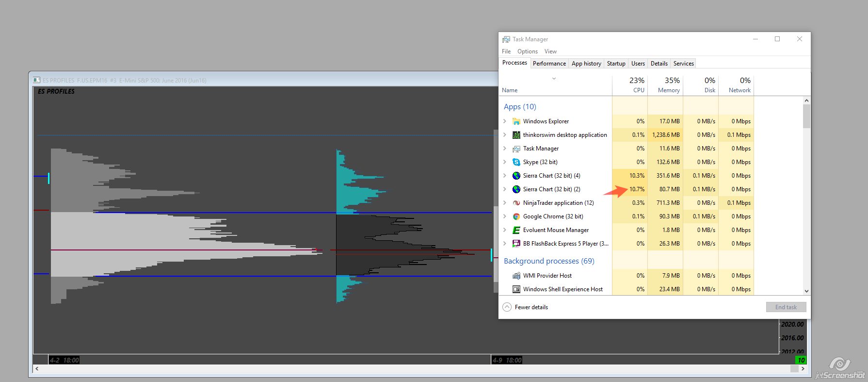Open the Options menu in Task Manager
This screenshot has height=382, width=868.
tap(528, 51)
